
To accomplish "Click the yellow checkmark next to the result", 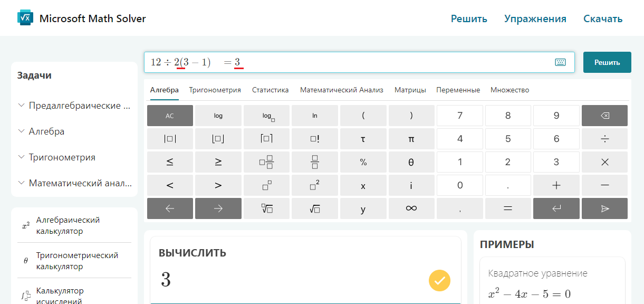I will (439, 280).
